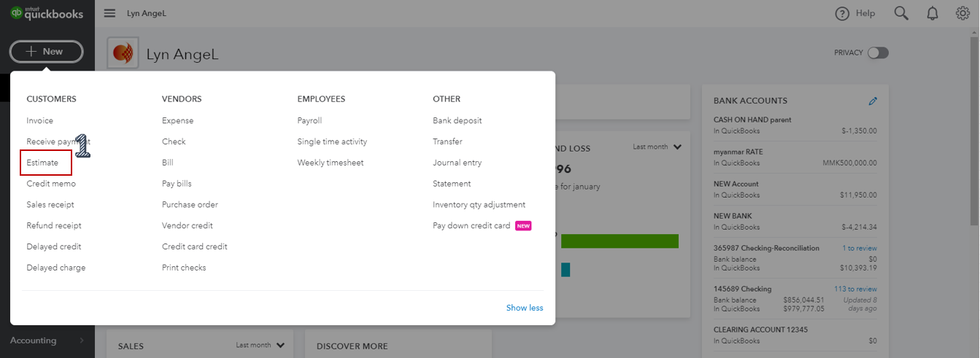Viewport: 980px width, 358px height.
Task: Choose Expense under Vendors
Action: tap(178, 121)
